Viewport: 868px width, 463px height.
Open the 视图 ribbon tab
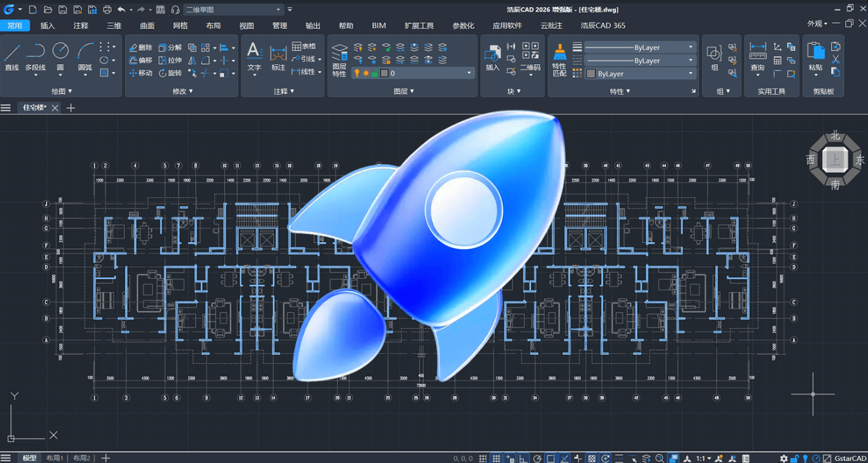[246, 25]
